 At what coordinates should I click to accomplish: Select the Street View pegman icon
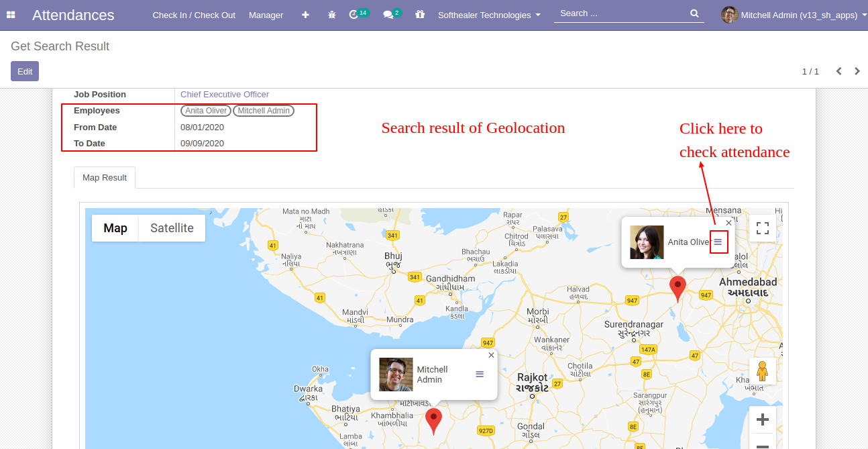coord(763,371)
